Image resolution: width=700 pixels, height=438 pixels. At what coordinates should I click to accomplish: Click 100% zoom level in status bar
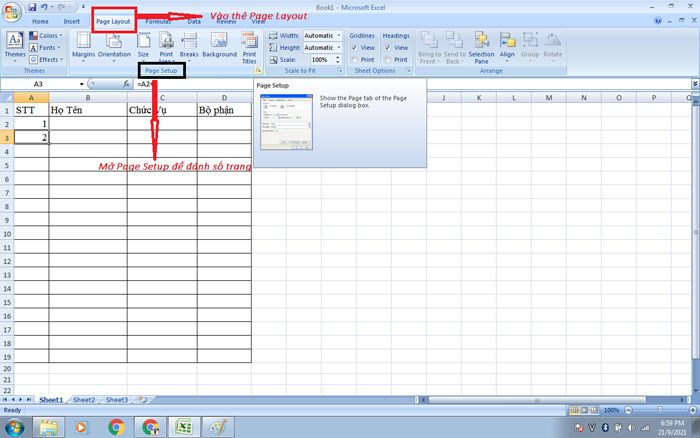click(611, 410)
